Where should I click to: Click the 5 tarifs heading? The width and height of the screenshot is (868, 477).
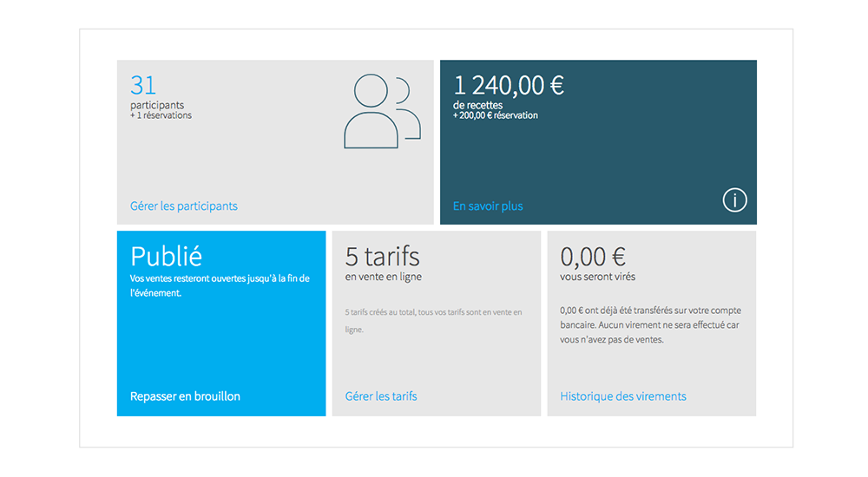383,256
